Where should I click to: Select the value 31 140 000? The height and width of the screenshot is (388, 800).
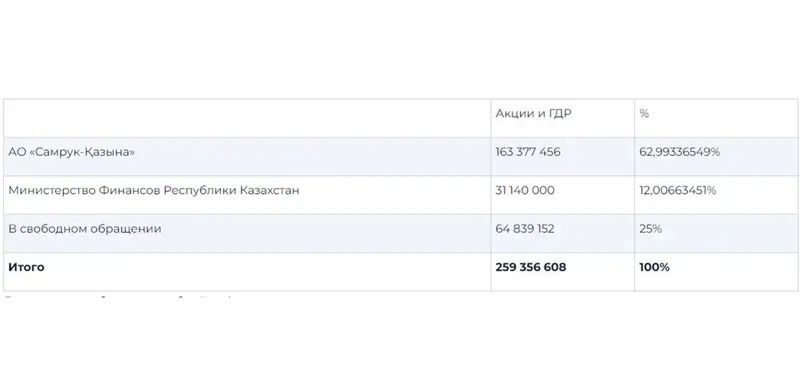click(x=524, y=190)
